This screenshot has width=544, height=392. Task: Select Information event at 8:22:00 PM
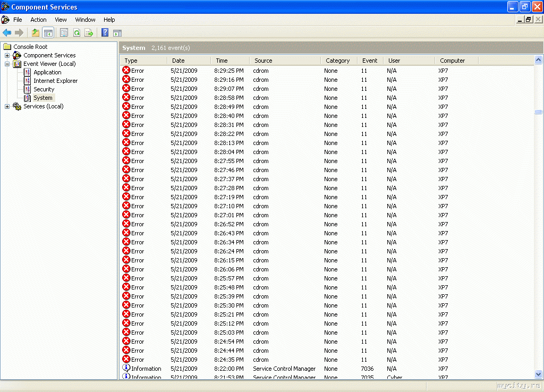tap(326, 369)
